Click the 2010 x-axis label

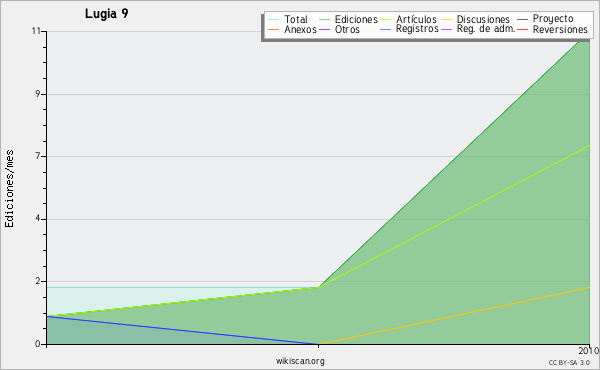(589, 351)
